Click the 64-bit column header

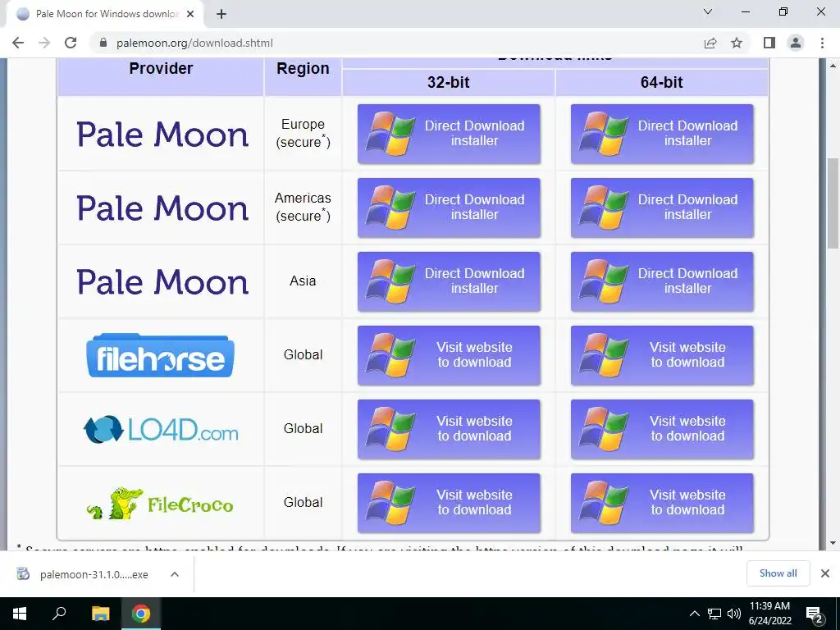coord(662,83)
